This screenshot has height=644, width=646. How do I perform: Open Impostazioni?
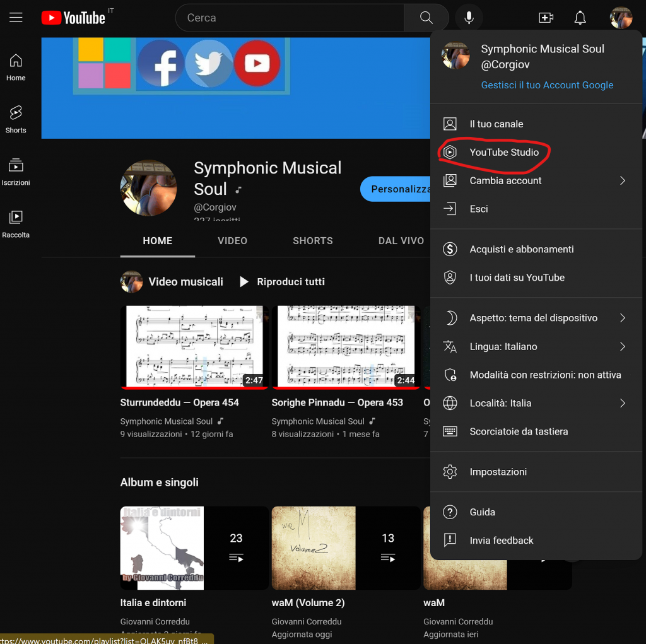[x=536, y=472]
